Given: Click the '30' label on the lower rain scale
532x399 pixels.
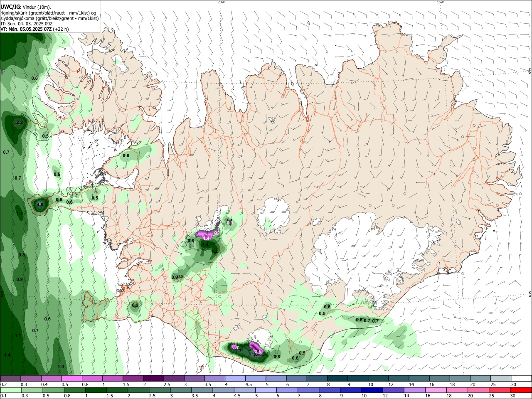Looking at the screenshot, I should [x=513, y=396].
